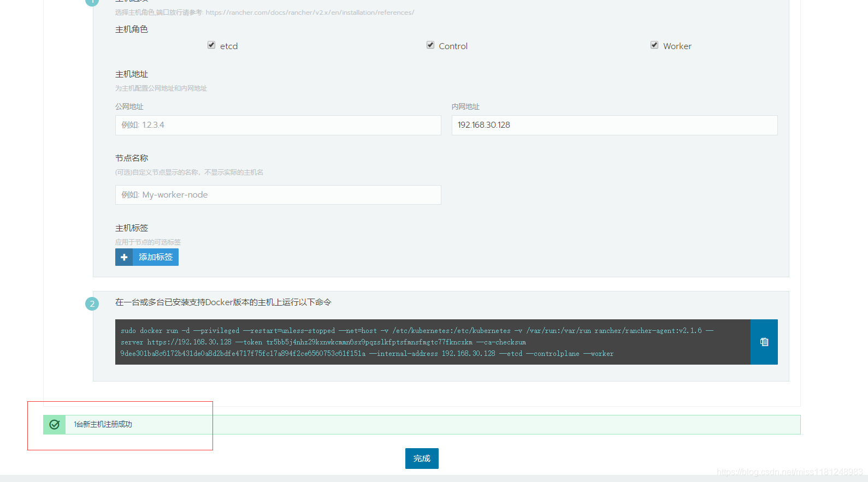This screenshot has height=482, width=868.
Task: Click the 完成 button
Action: pyautogui.click(x=422, y=459)
